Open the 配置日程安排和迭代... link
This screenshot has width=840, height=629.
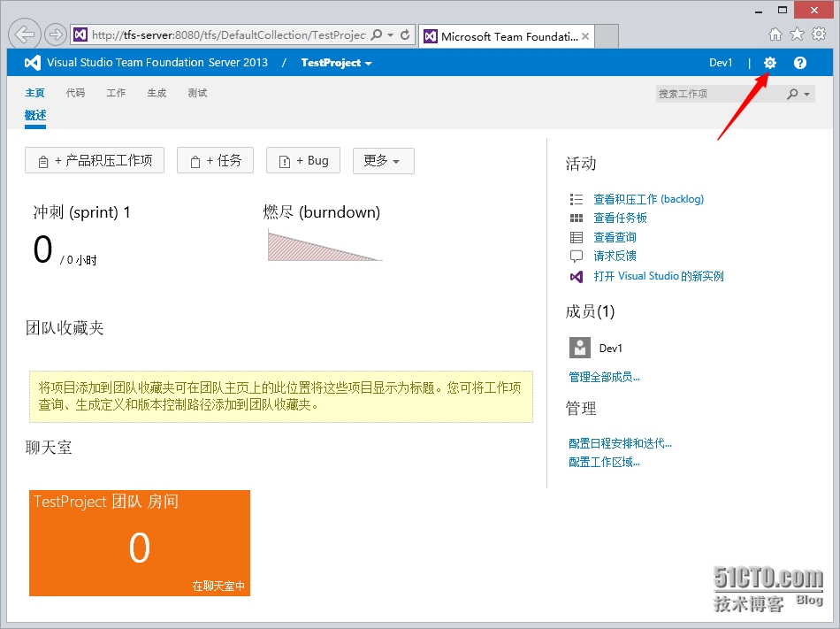(620, 443)
